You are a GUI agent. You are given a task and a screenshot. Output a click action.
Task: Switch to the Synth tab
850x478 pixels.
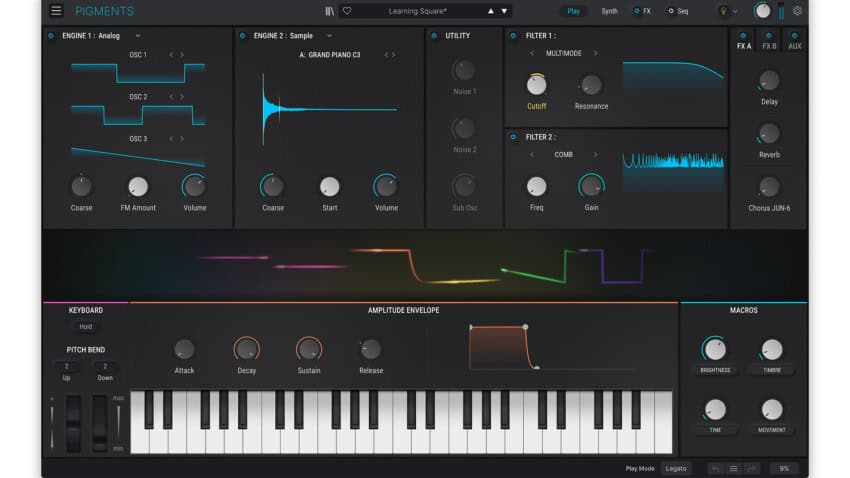pos(609,11)
